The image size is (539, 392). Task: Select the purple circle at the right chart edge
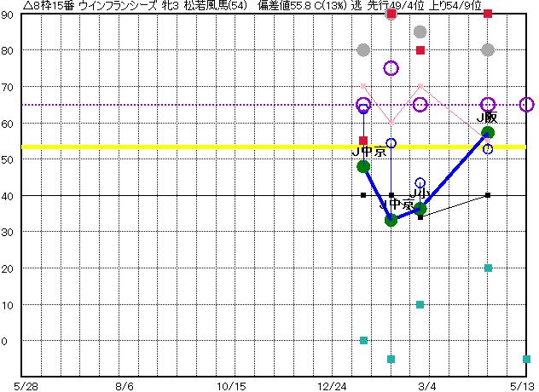tap(526, 105)
